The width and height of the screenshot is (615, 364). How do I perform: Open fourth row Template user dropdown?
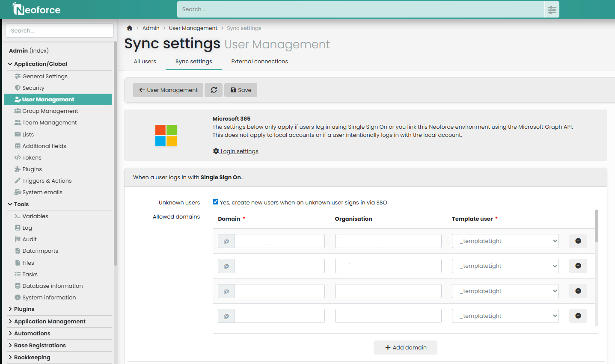[x=505, y=316]
